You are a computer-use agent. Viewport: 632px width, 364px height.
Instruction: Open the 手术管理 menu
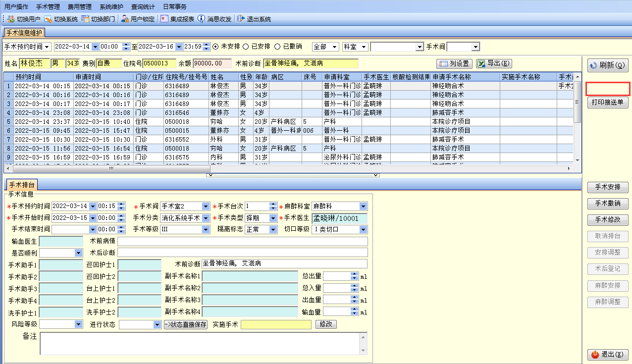48,7
